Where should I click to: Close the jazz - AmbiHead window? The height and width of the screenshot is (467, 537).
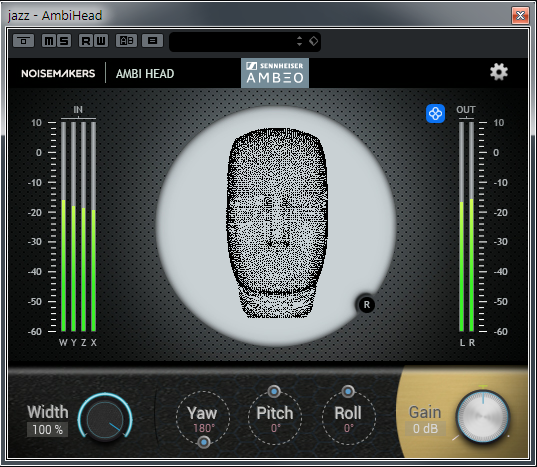(520, 15)
